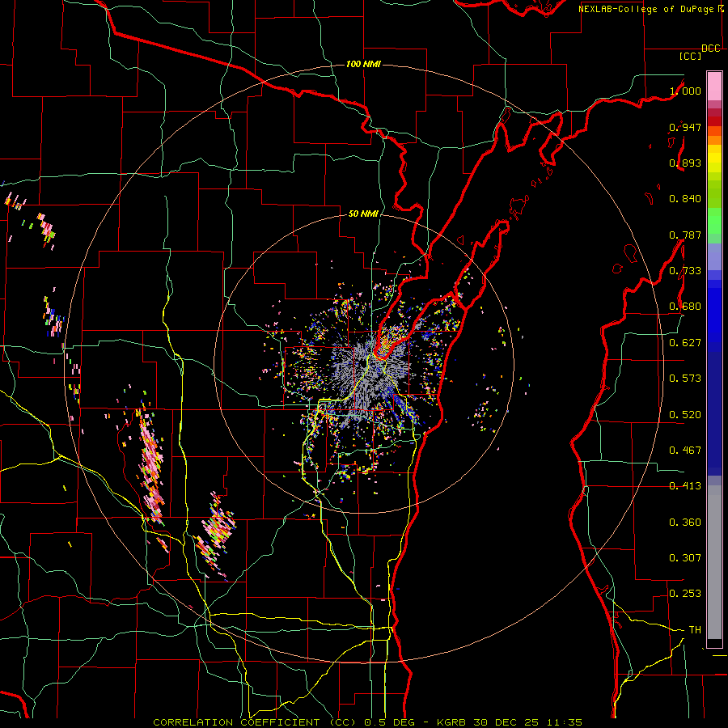728x728 pixels.
Task: Click the 50 NMI range ring label
Action: [x=363, y=214]
